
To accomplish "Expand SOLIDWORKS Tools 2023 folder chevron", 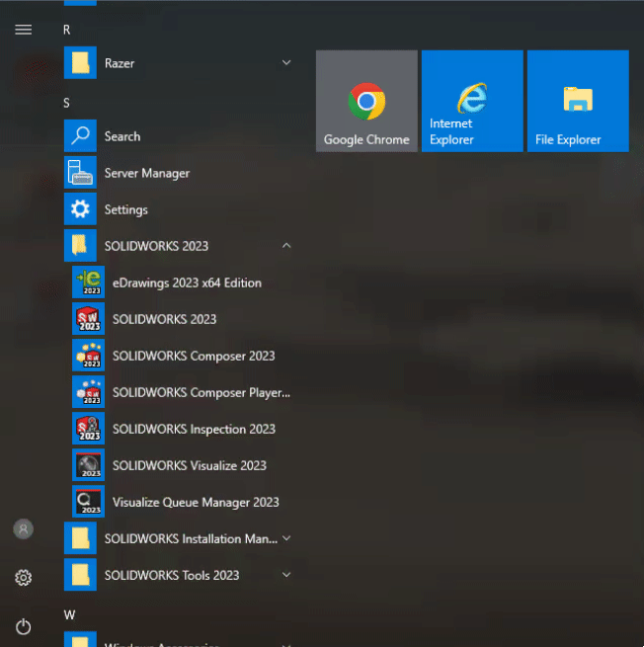I will click(285, 575).
